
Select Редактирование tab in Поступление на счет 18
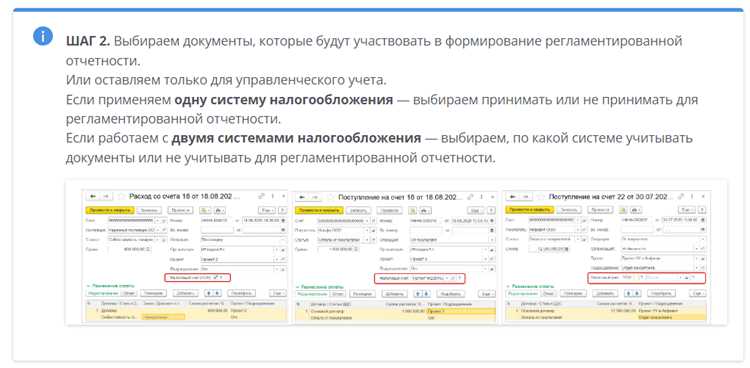coord(312,294)
